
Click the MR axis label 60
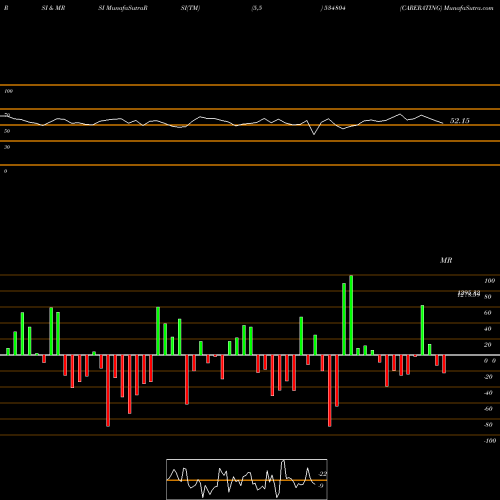[488, 313]
